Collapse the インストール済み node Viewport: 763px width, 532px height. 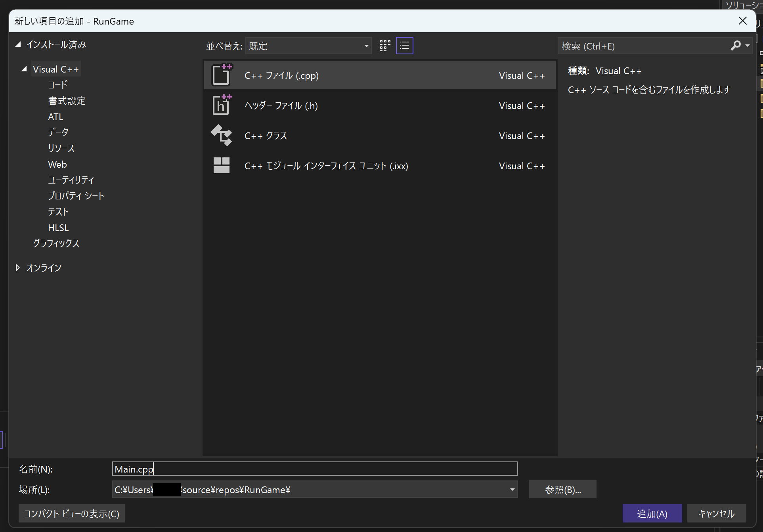pyautogui.click(x=18, y=45)
